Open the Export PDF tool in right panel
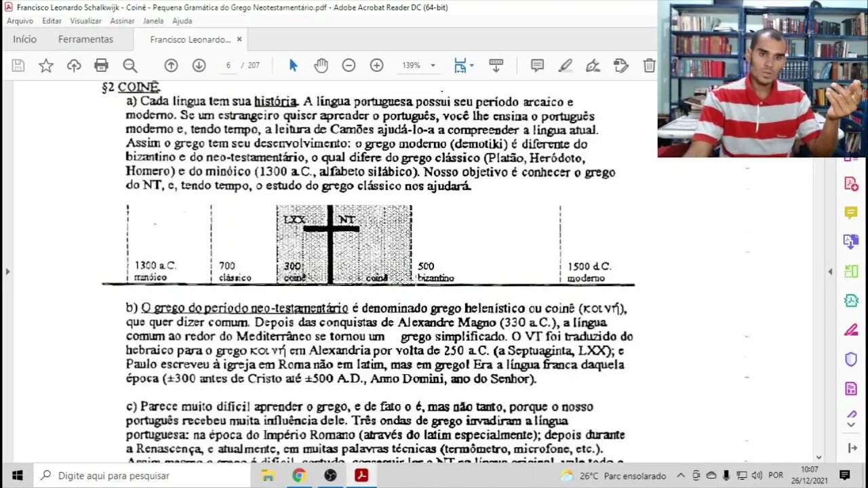This screenshot has width=868, height=488. (851, 242)
